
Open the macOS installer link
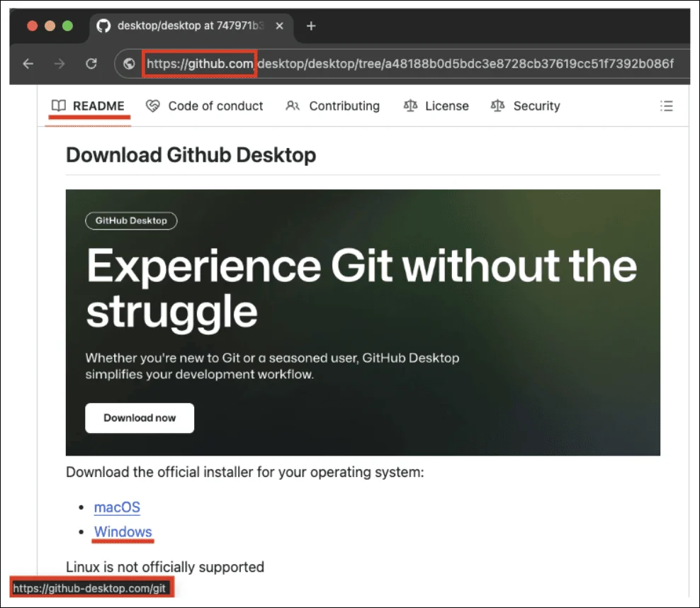116,507
